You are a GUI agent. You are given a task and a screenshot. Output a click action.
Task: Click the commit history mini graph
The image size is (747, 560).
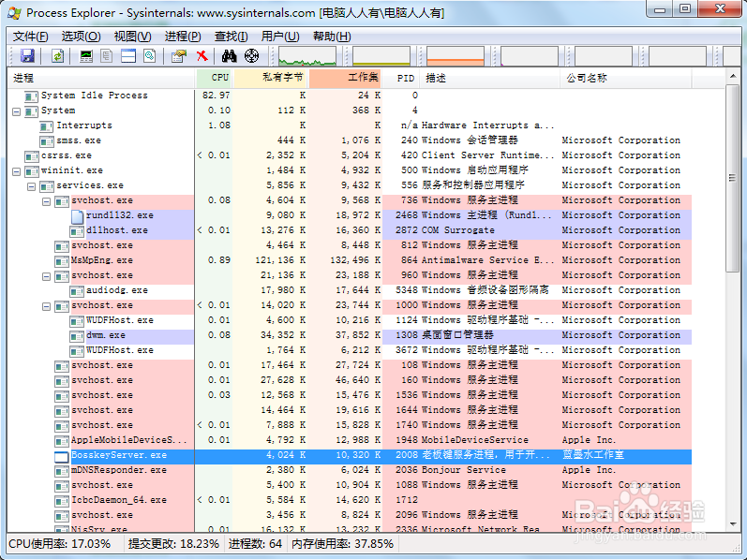click(x=381, y=56)
